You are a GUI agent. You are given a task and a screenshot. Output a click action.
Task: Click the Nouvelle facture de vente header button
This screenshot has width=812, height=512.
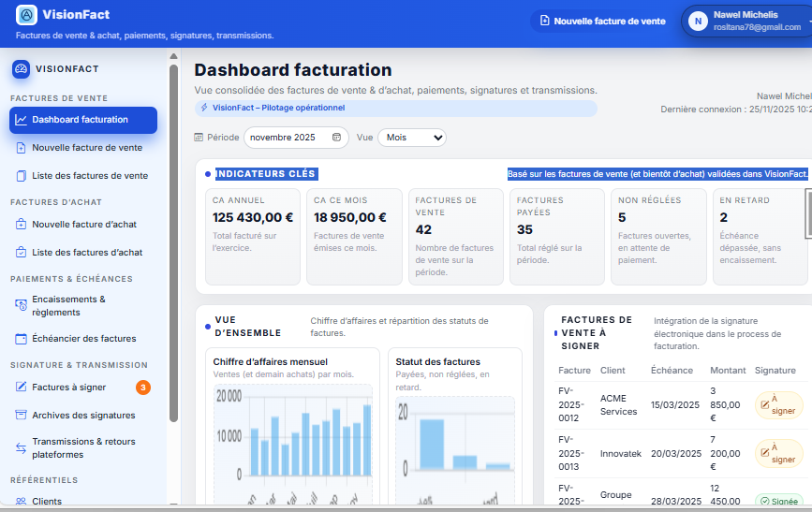[601, 22]
